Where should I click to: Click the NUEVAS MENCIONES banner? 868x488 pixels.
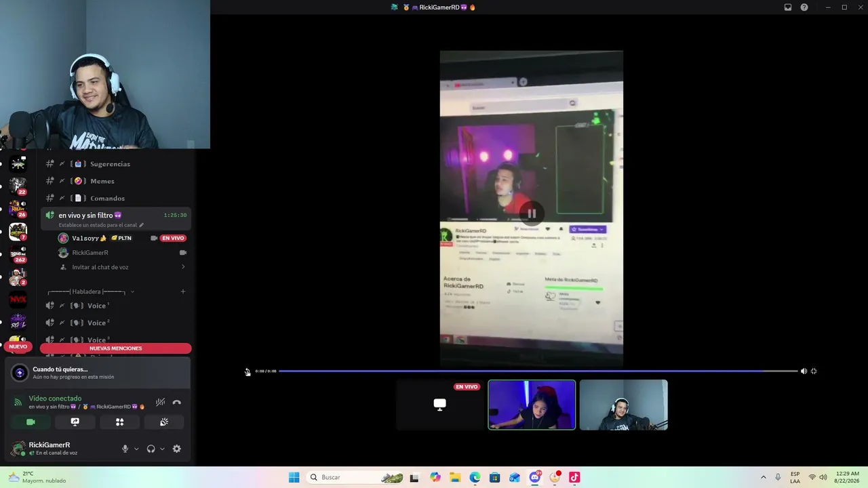click(116, 348)
